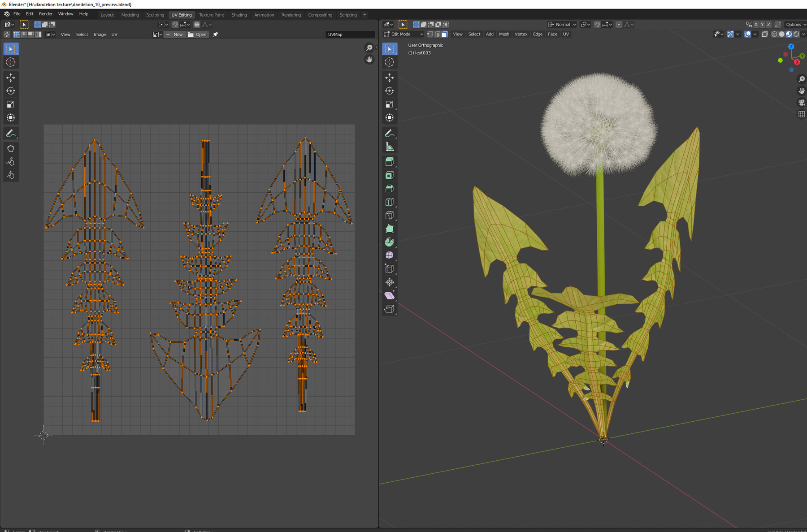
Task: Select the Rotate tool in the 3D viewport
Action: (x=390, y=91)
